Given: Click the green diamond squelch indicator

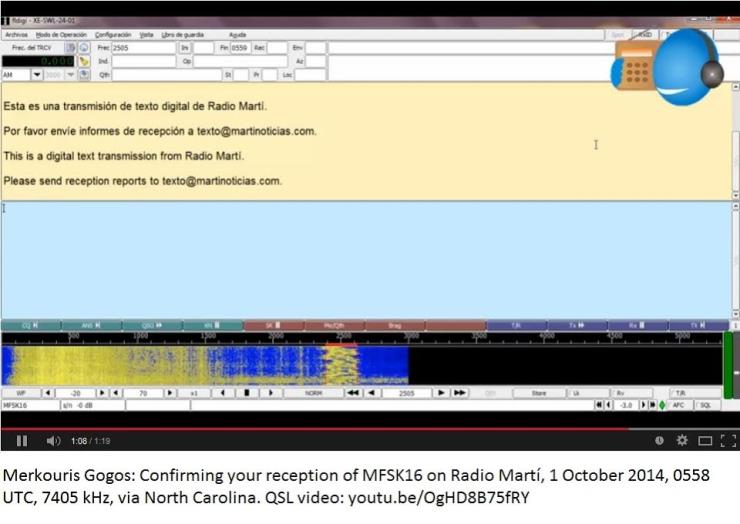Looking at the screenshot, I should (662, 406).
